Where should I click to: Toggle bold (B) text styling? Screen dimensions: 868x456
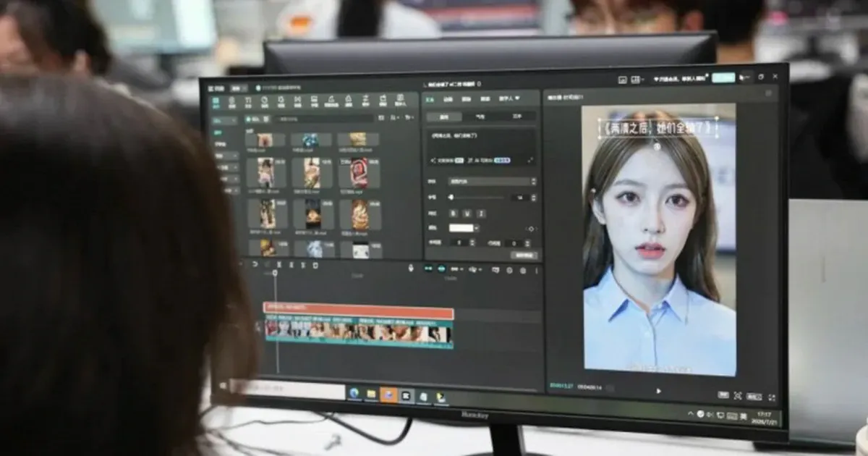point(454,213)
